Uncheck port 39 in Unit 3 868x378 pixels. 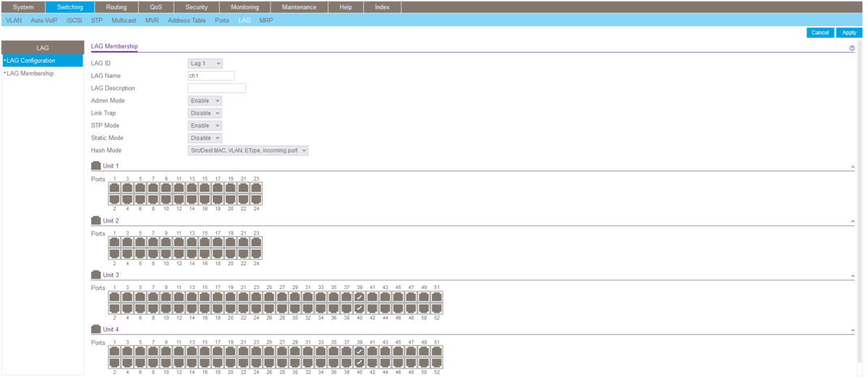[359, 297]
